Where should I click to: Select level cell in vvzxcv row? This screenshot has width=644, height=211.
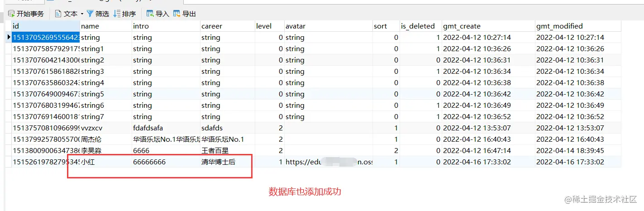pyautogui.click(x=269, y=128)
